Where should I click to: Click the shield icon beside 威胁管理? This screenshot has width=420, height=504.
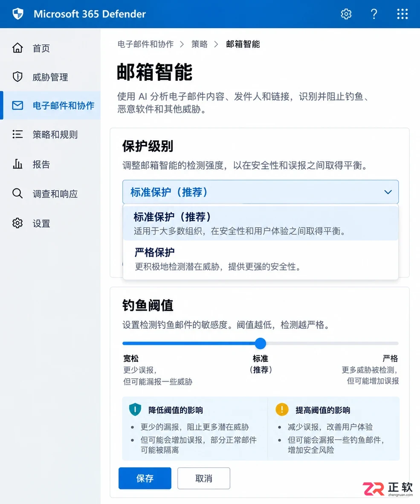[x=17, y=77]
